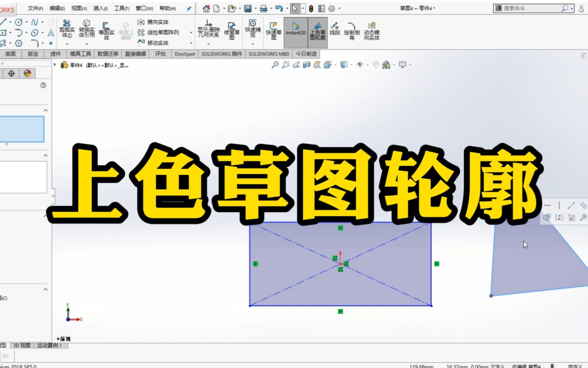Click Dynamic Mirror Entities (动态镜向实体)

point(372,30)
